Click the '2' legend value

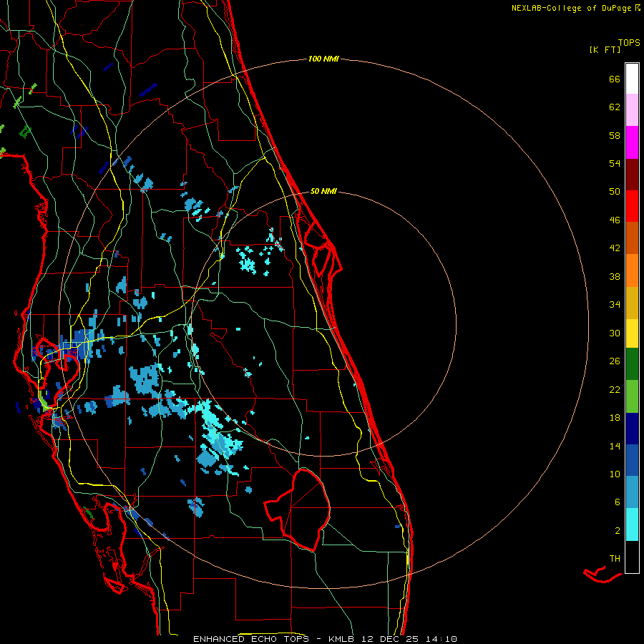point(618,531)
